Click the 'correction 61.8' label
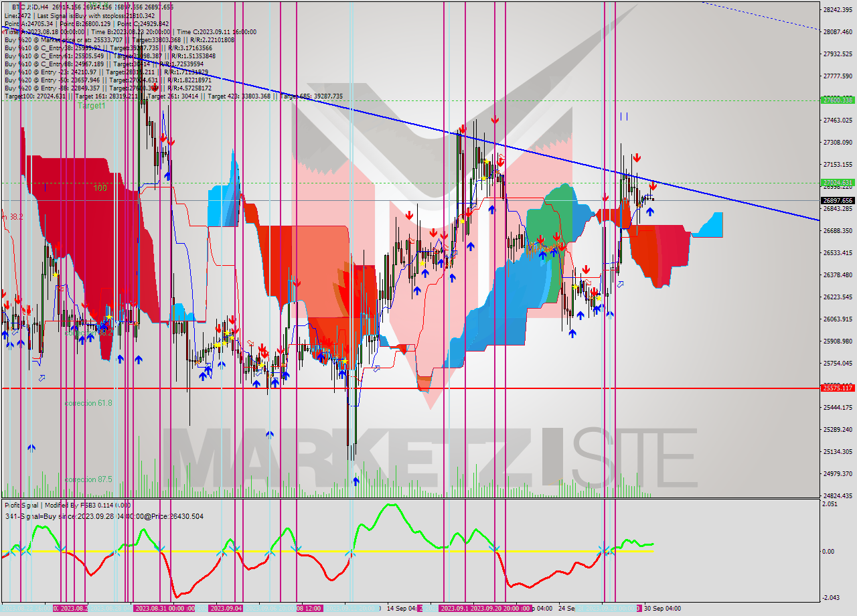The image size is (857, 616). click(88, 403)
